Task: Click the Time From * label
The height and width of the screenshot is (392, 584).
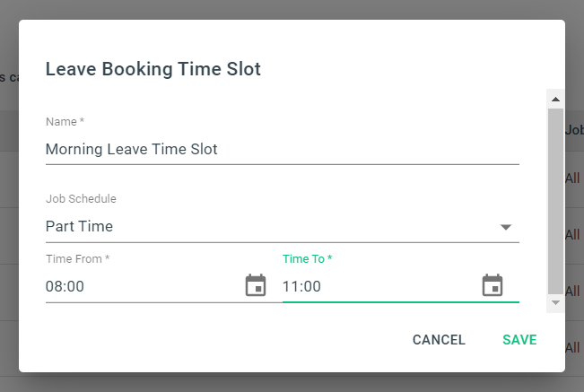Action: [x=77, y=258]
